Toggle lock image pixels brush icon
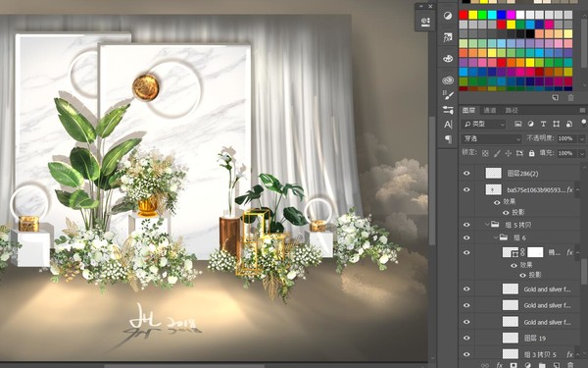The image size is (588, 368). 497,153
